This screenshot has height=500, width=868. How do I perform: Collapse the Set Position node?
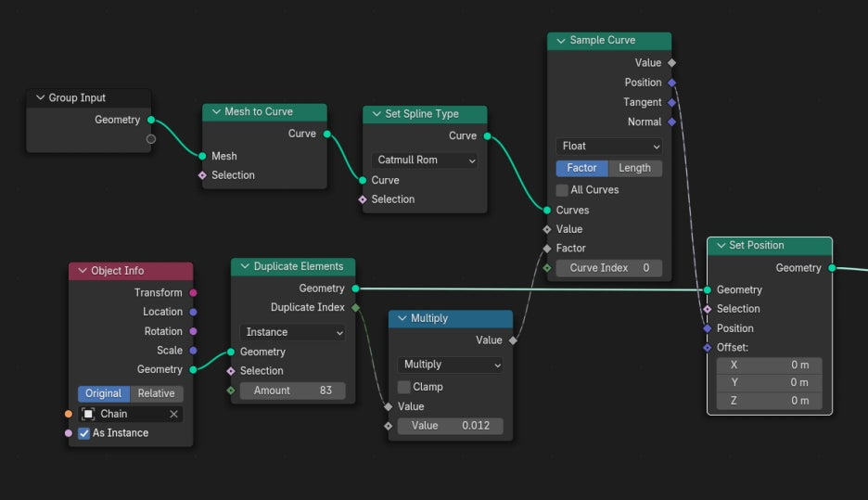point(721,245)
